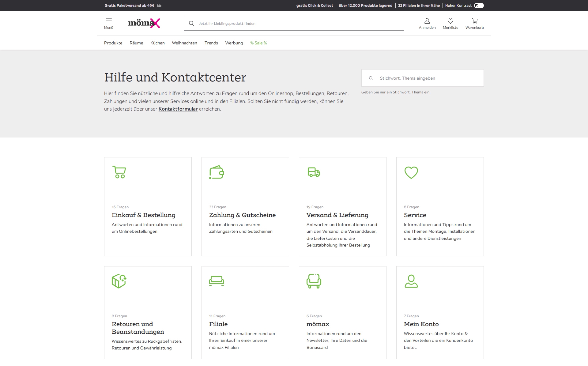Open the Räume menu

point(136,43)
